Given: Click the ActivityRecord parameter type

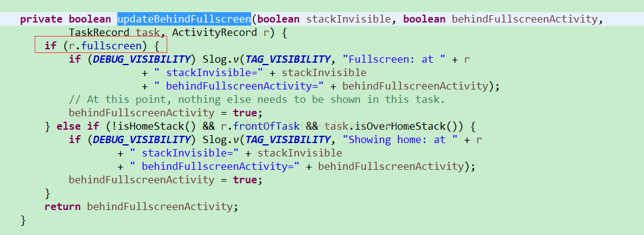Looking at the screenshot, I should pos(215,32).
